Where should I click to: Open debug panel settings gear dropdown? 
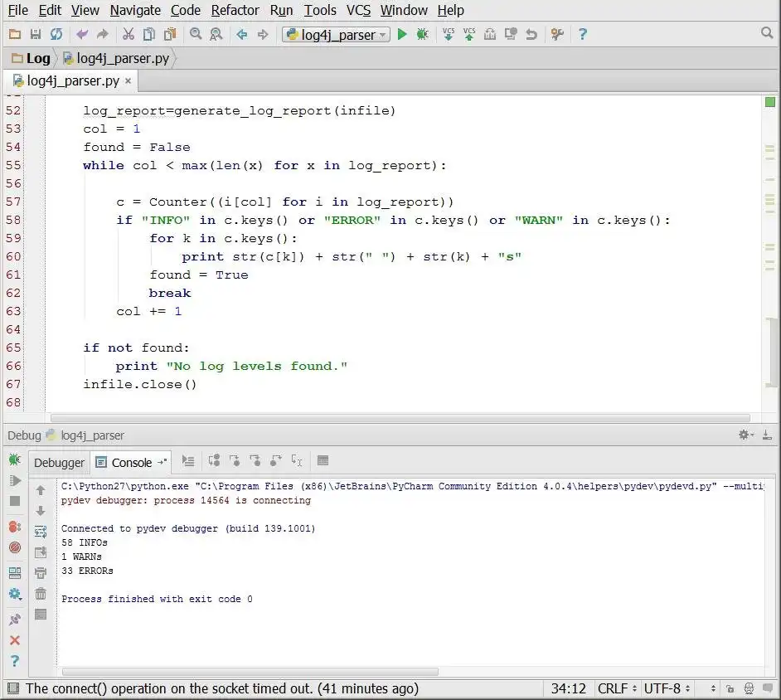[15, 594]
